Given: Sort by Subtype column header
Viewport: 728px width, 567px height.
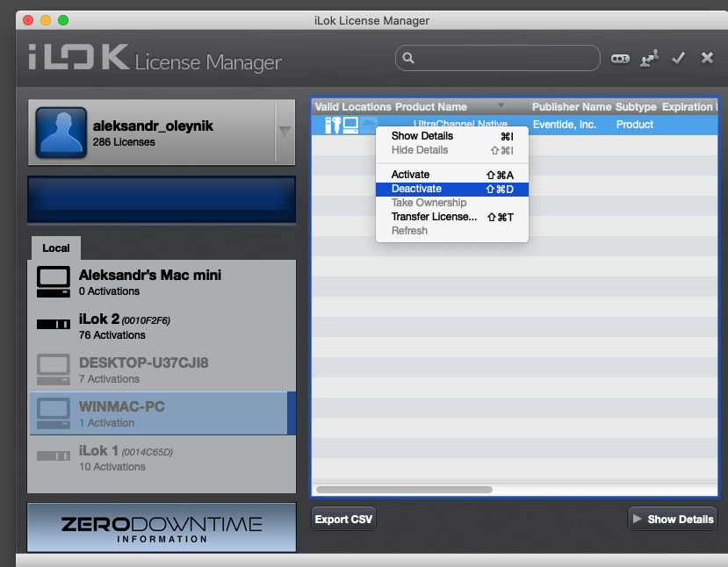Looking at the screenshot, I should coord(636,107).
